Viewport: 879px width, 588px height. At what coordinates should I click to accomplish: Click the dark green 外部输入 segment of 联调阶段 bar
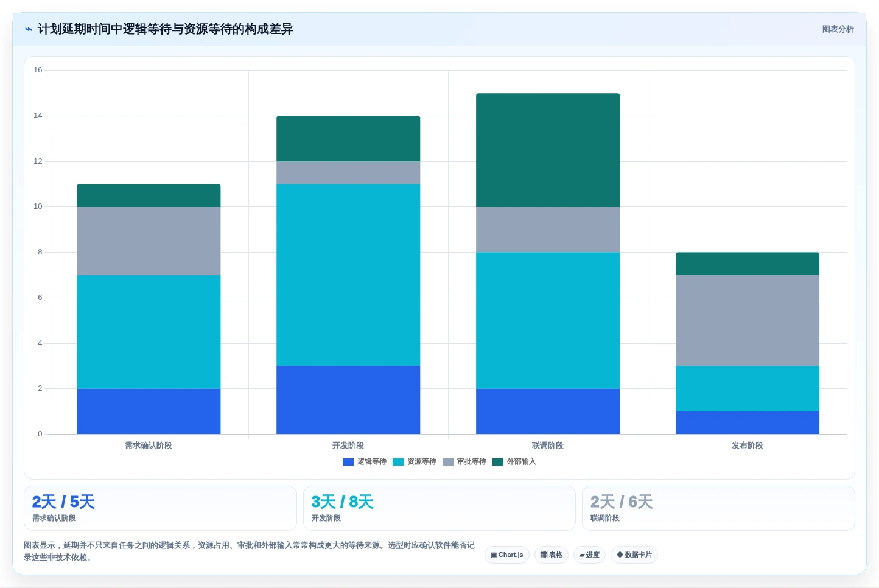[548, 150]
